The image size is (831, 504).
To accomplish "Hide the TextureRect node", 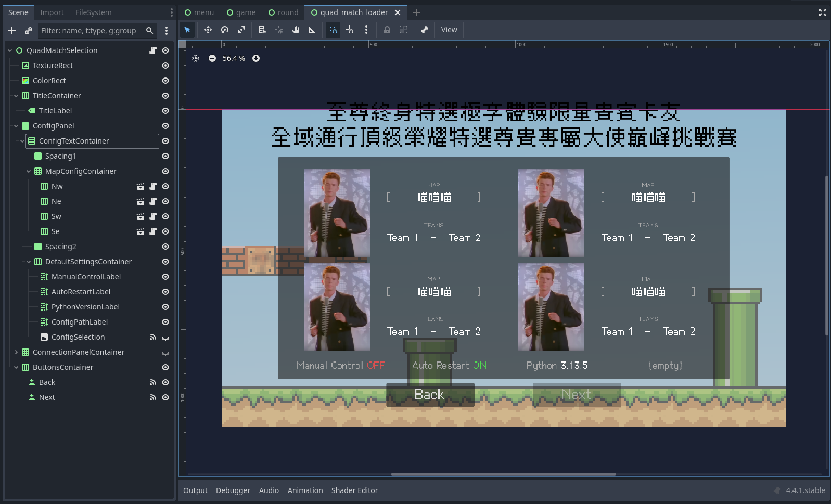I will click(x=165, y=66).
